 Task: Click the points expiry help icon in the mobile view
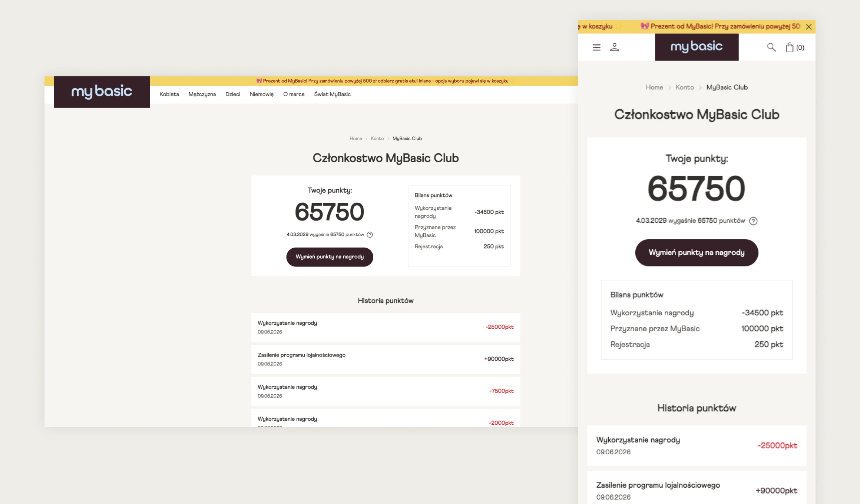753,221
